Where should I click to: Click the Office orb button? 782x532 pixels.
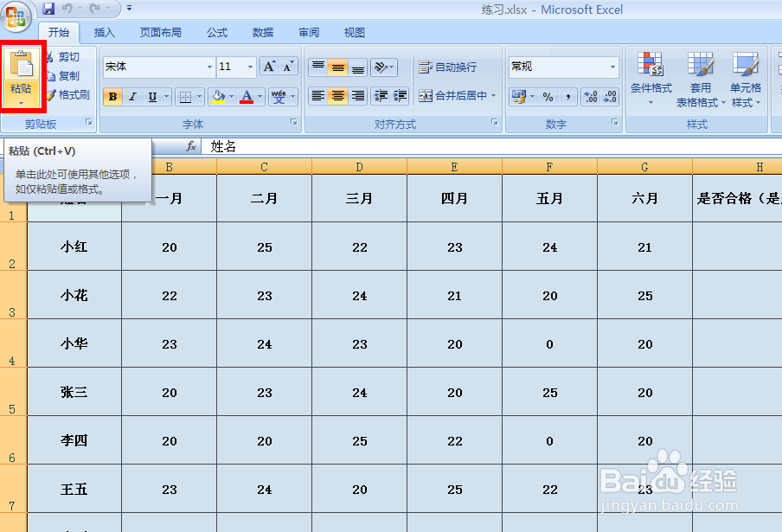click(x=16, y=16)
